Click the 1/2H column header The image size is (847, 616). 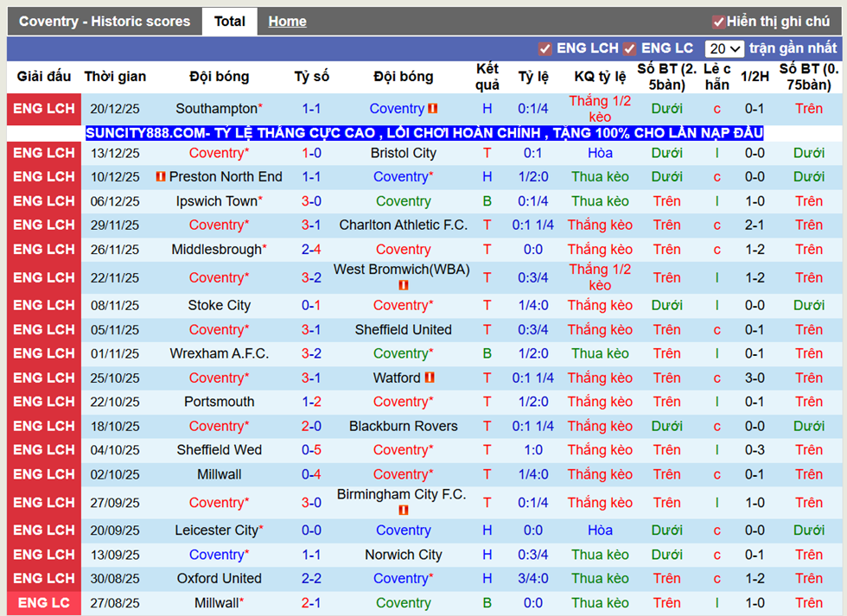(755, 77)
